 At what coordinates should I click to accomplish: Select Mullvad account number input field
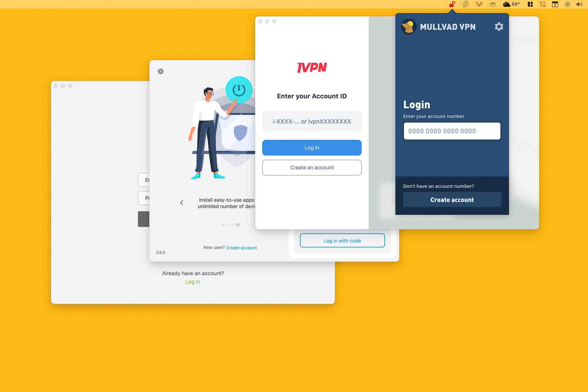(452, 130)
